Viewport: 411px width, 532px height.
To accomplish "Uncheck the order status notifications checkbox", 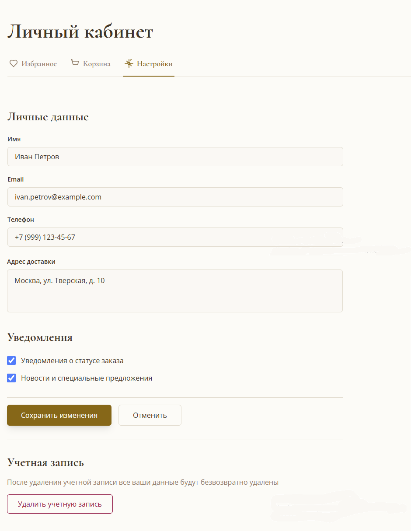I will [x=11, y=360].
